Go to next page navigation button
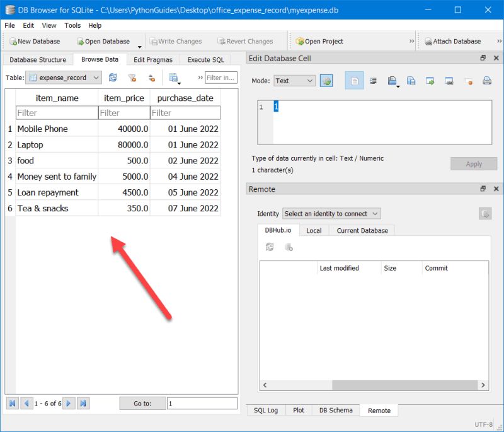 coord(69,404)
